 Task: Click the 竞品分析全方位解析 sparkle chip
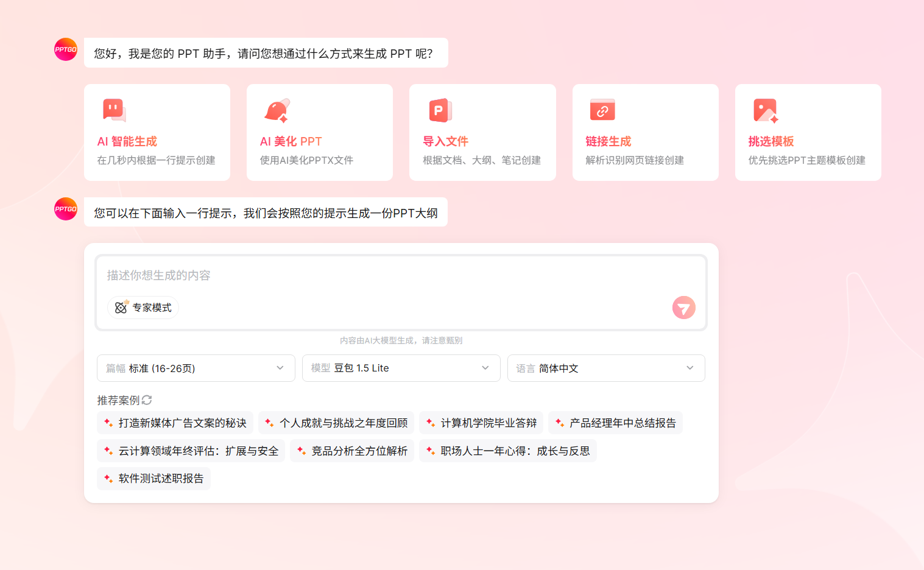352,451
